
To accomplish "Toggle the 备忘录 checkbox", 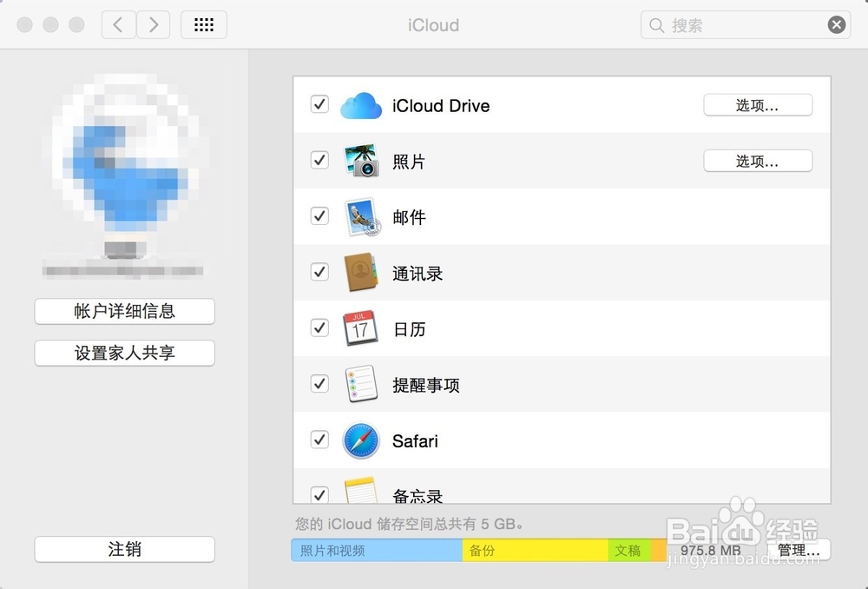I will coord(319,495).
